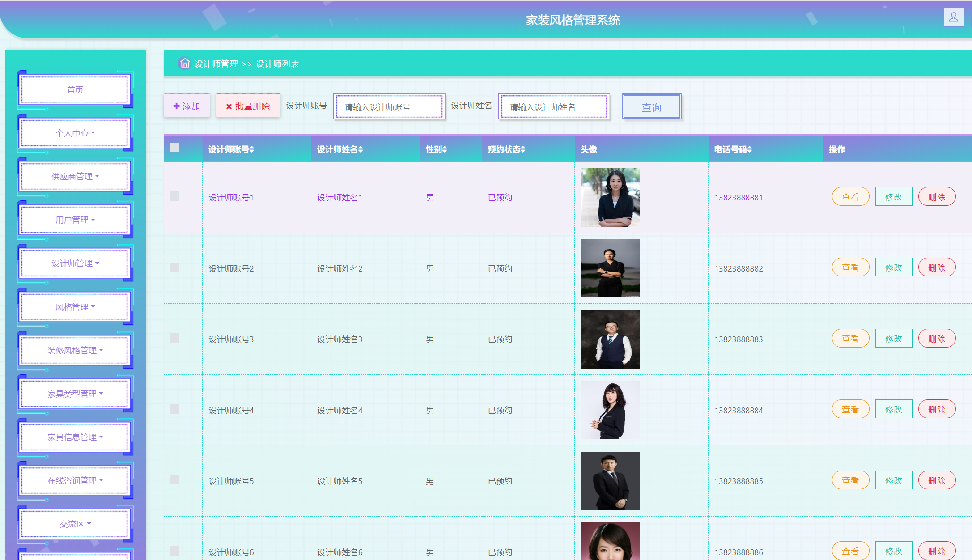Expand the 装修风格管理 sidebar menu
Viewport: 972px width, 560px height.
pyautogui.click(x=75, y=351)
